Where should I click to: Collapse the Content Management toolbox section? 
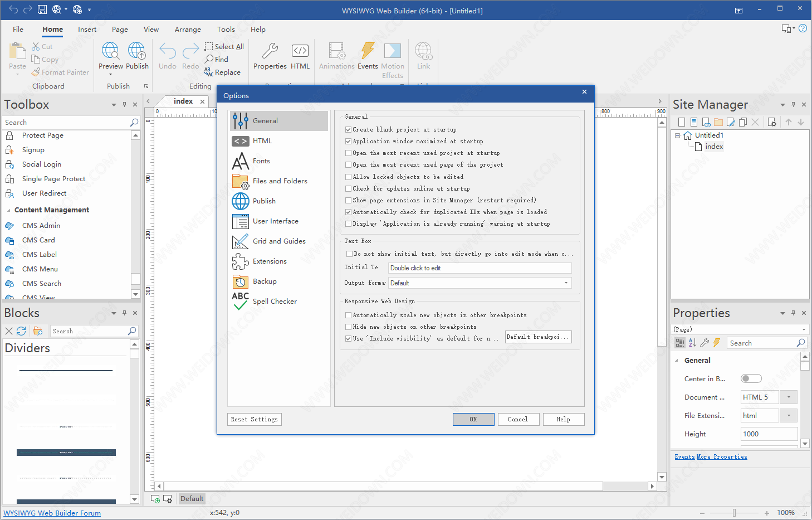(8, 211)
